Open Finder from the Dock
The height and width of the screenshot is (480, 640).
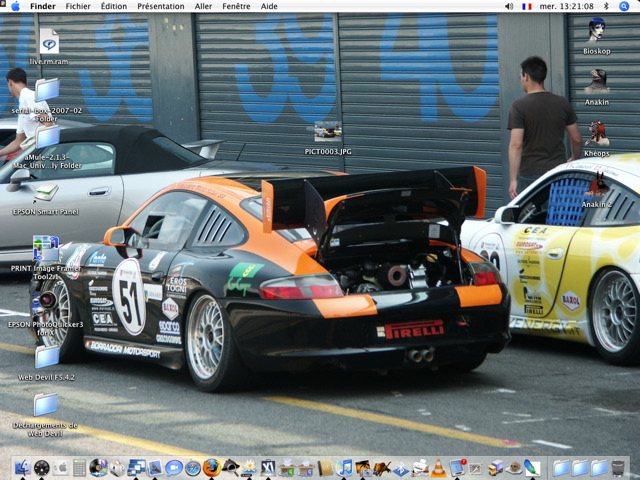pyautogui.click(x=22, y=468)
